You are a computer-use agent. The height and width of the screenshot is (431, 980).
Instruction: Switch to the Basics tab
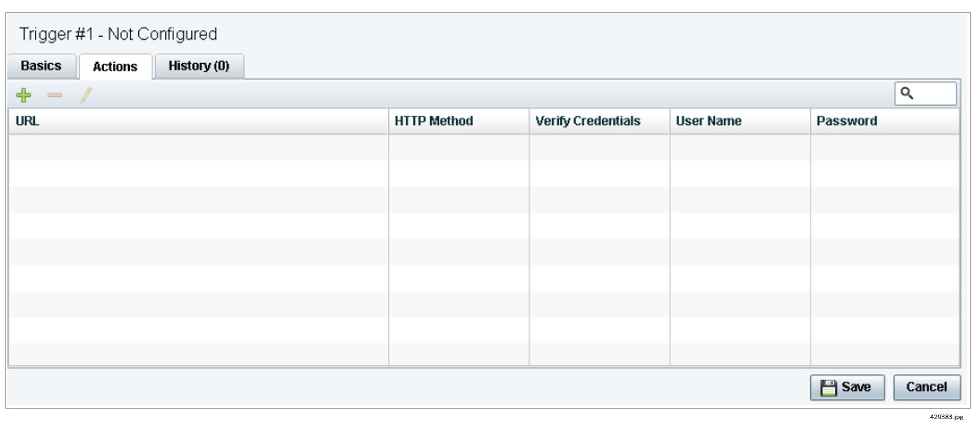(x=41, y=66)
